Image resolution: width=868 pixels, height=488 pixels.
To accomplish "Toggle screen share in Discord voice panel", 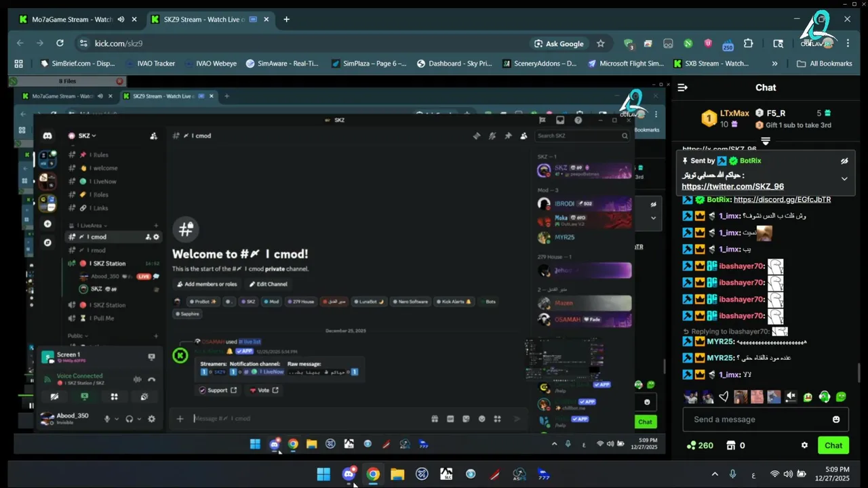I will pyautogui.click(x=85, y=396).
